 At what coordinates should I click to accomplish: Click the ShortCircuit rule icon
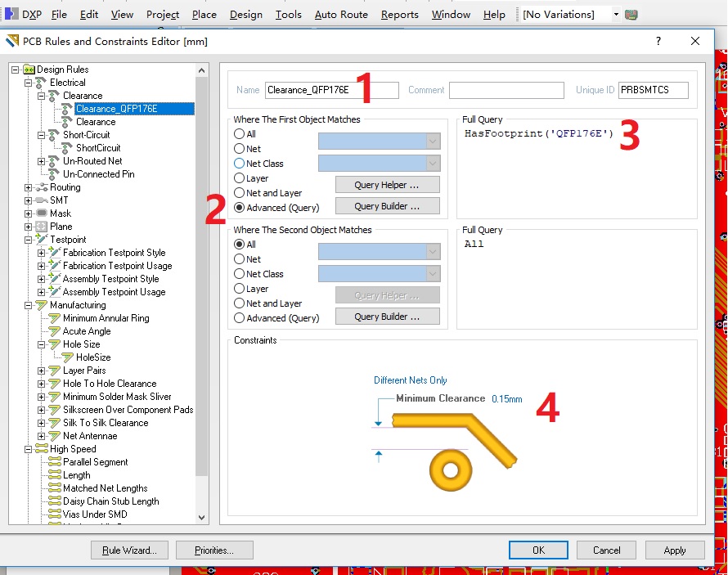pyautogui.click(x=67, y=147)
